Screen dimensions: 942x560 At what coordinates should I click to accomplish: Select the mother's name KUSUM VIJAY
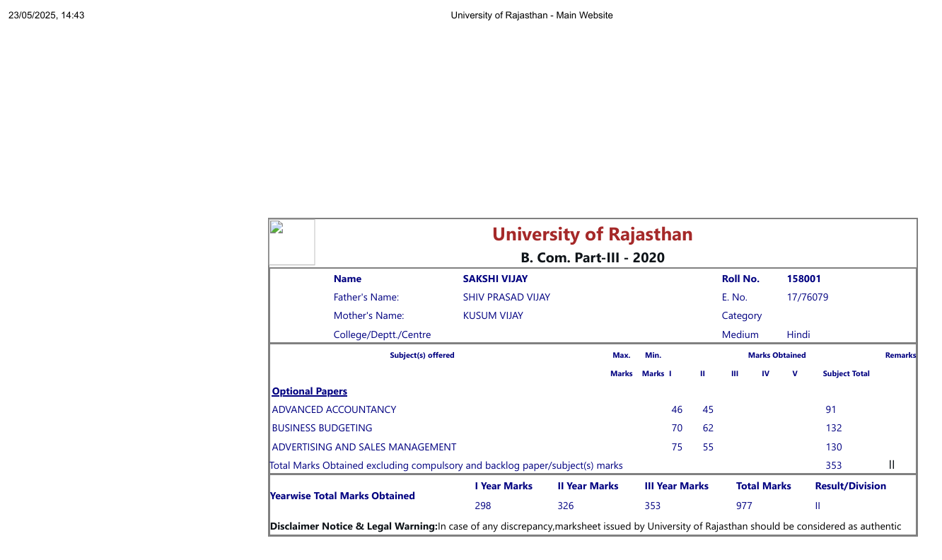click(493, 315)
